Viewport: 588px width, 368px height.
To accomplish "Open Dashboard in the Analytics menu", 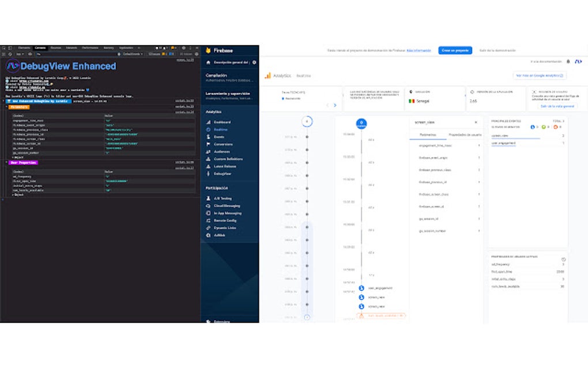I will tap(222, 122).
